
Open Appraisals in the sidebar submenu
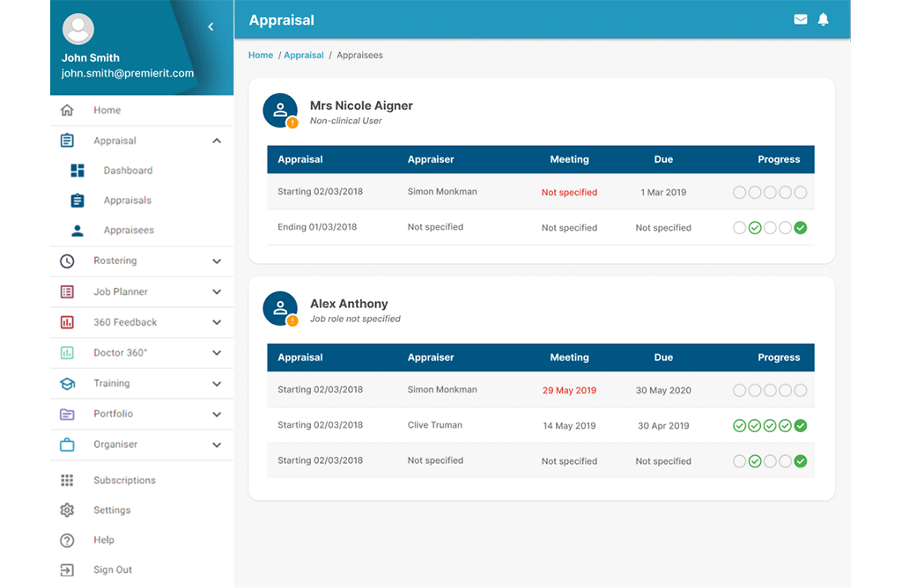128,200
